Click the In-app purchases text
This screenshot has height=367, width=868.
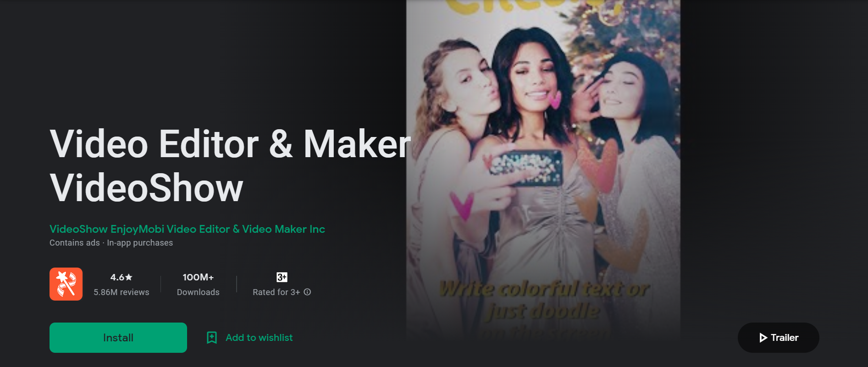[x=140, y=243]
